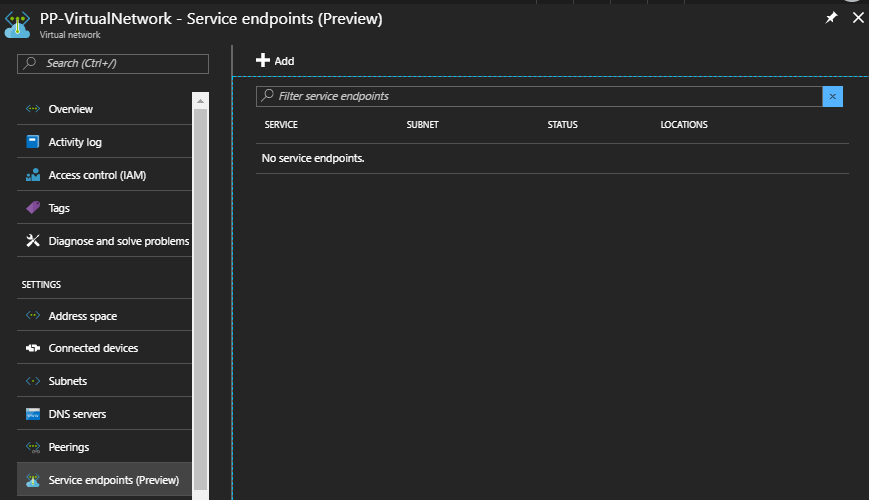Click the Connected devices plug icon
This screenshot has height=500, width=869.
point(33,348)
